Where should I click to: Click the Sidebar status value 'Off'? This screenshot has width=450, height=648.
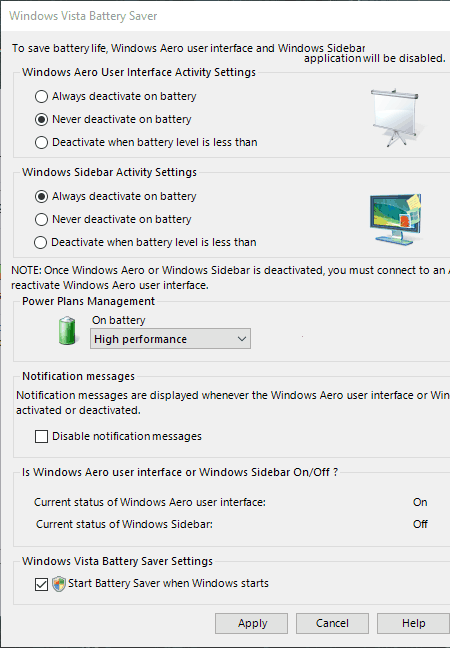click(x=420, y=524)
